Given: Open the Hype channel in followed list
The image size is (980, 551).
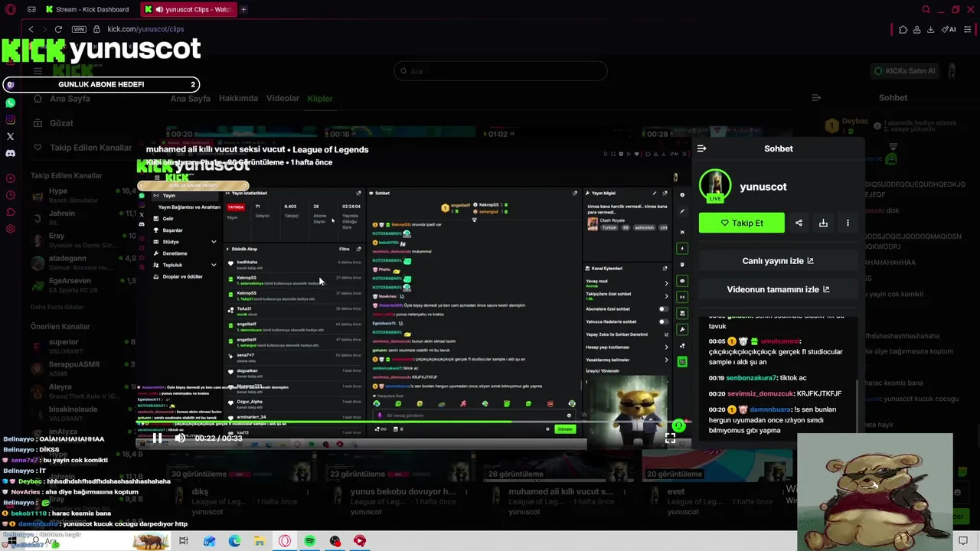Looking at the screenshot, I should (x=83, y=195).
